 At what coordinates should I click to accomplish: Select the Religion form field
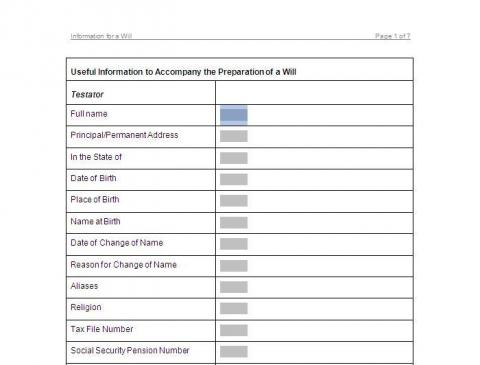click(234, 308)
